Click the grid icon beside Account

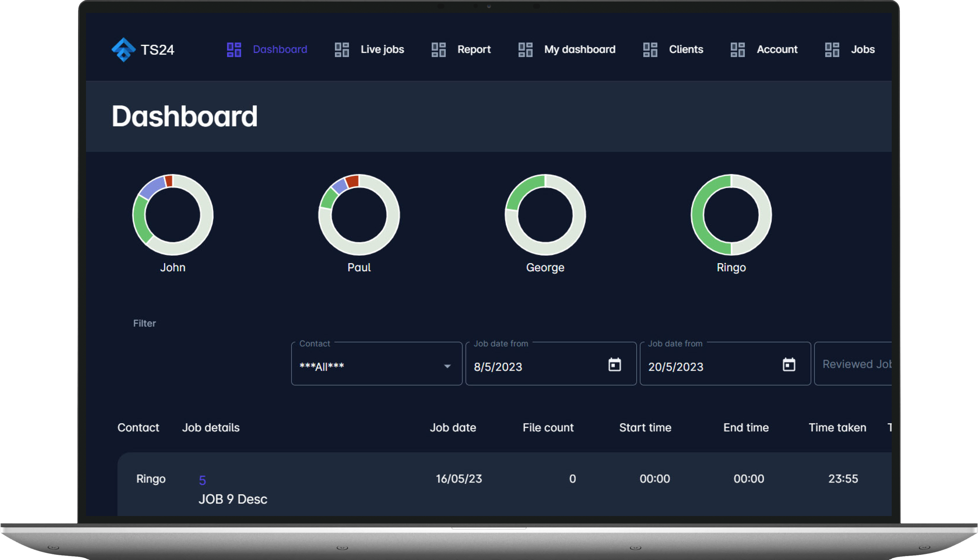coord(738,50)
